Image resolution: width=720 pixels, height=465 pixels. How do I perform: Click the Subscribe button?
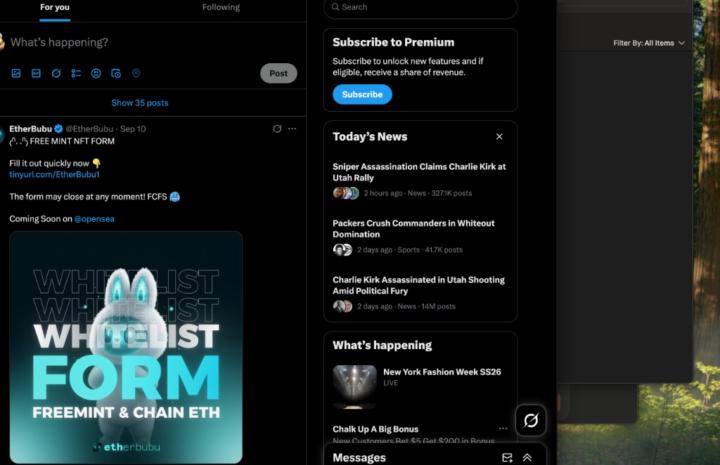[x=362, y=94]
